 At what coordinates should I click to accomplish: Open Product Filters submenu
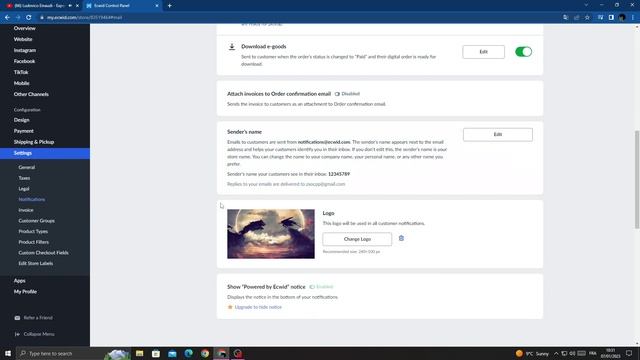33,242
